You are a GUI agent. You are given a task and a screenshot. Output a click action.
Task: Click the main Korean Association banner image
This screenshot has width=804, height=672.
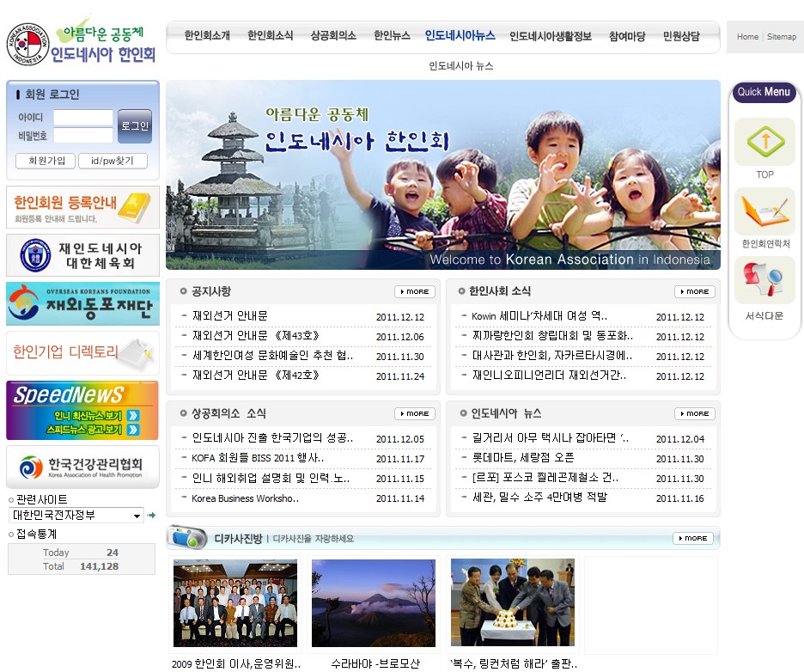443,175
